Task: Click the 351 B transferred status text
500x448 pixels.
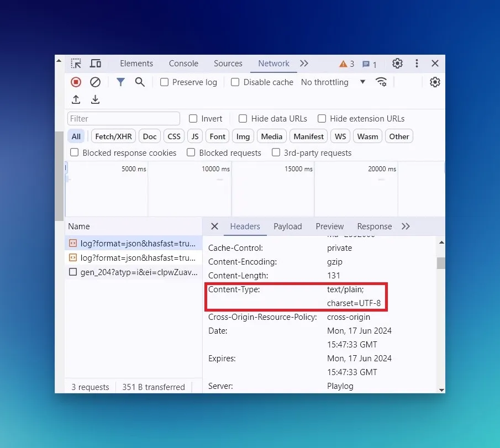Action: click(x=154, y=387)
